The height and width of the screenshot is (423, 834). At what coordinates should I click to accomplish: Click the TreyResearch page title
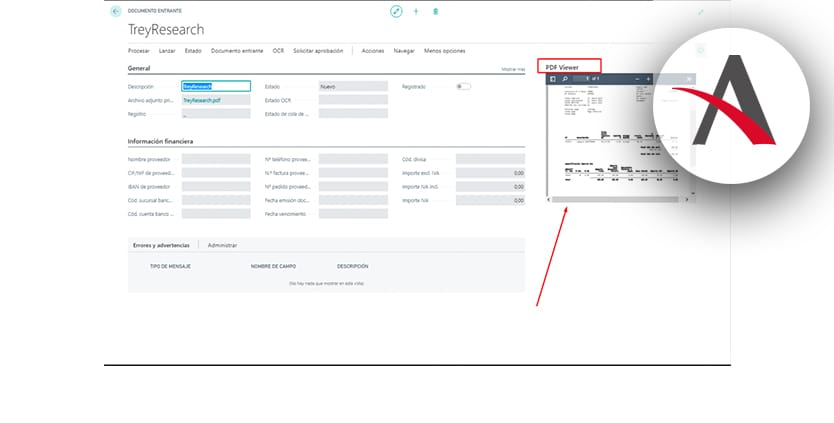tap(166, 30)
